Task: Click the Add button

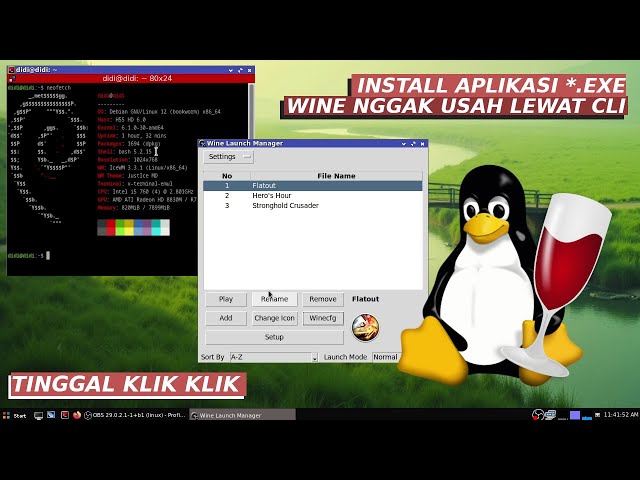Action: (226, 318)
